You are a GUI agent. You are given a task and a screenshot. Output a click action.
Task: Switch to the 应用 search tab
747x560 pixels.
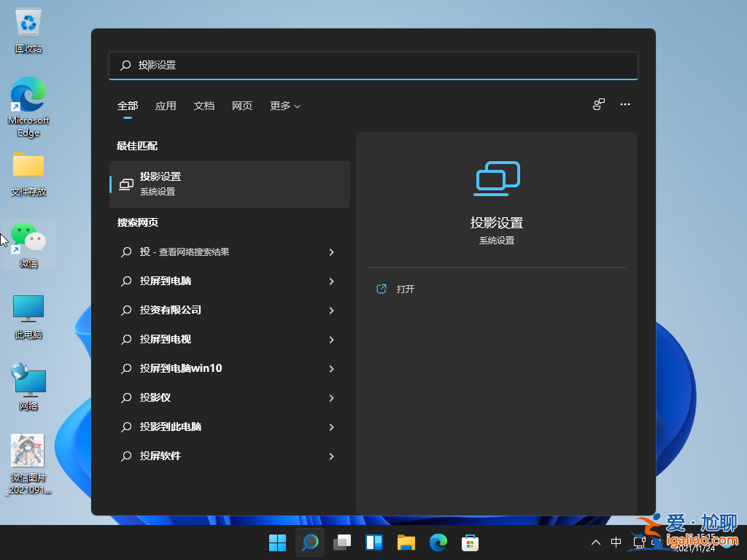[166, 106]
